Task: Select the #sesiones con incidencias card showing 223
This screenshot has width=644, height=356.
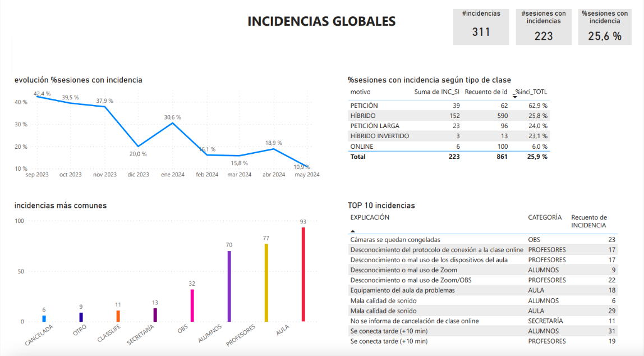Action: [544, 26]
